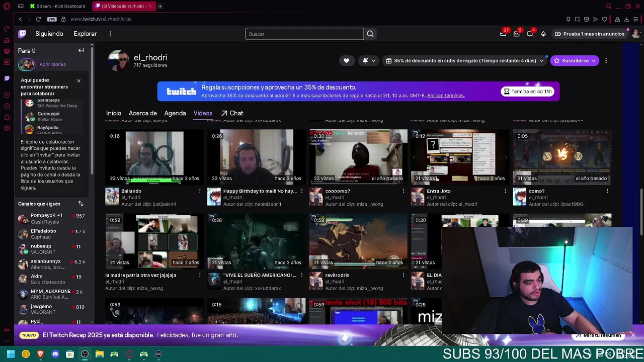Click the Twitch logo home icon
Image resolution: width=644 pixels, height=362 pixels.
coord(22,34)
